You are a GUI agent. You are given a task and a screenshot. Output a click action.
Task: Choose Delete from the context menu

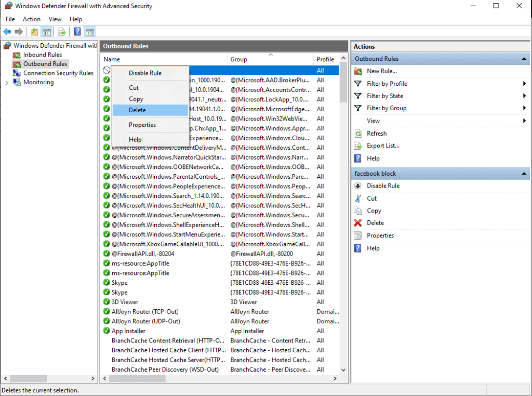pos(150,110)
